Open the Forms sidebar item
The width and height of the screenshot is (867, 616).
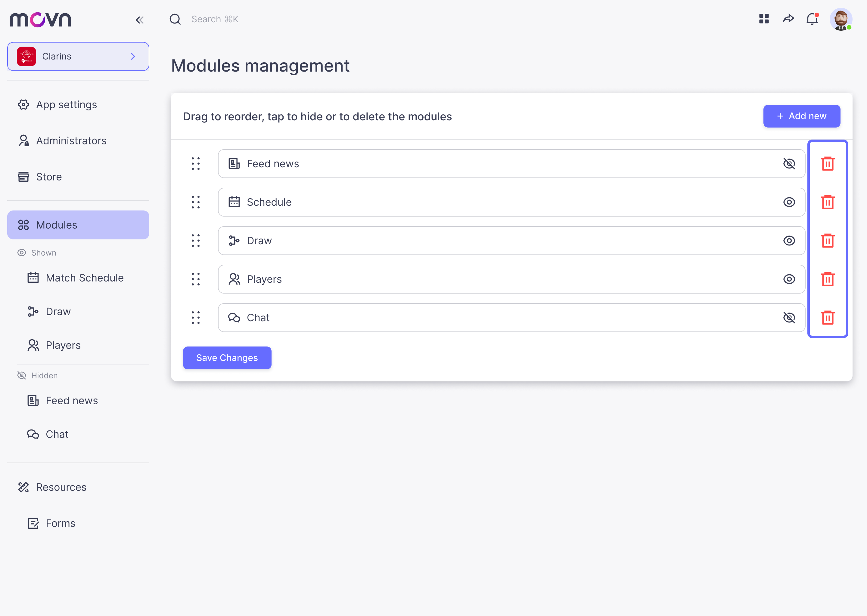coord(60,523)
